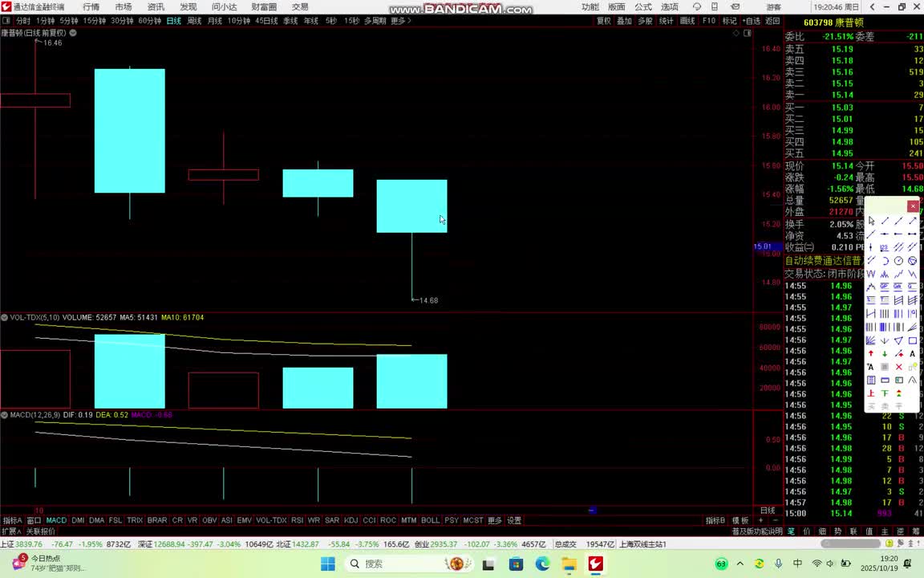
Task: Open the 指标A selector
Action: (x=12, y=520)
